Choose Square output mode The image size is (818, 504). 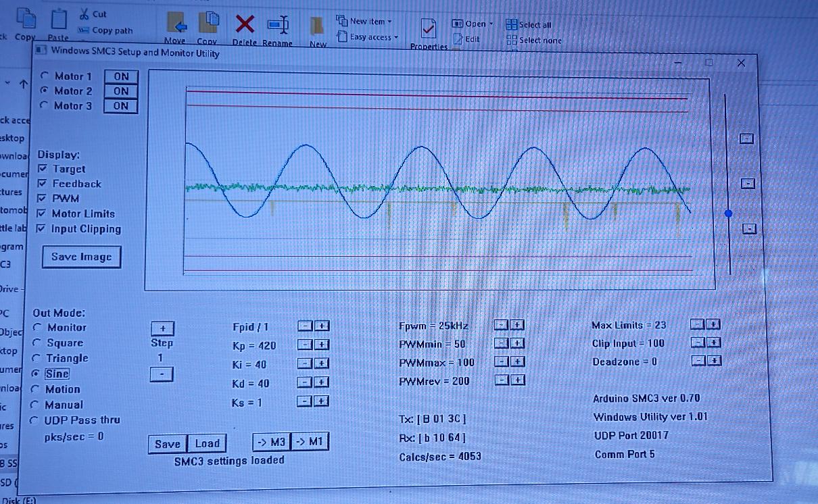[x=37, y=343]
